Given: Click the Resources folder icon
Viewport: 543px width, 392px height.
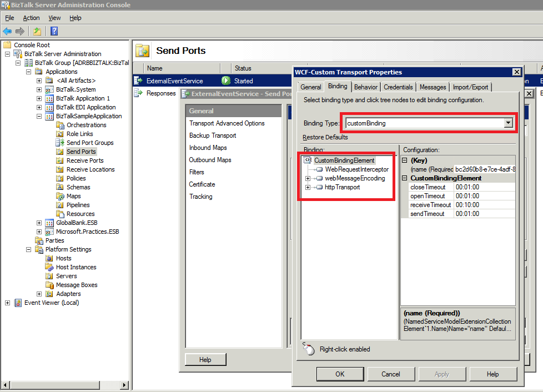Looking at the screenshot, I should pyautogui.click(x=60, y=214).
